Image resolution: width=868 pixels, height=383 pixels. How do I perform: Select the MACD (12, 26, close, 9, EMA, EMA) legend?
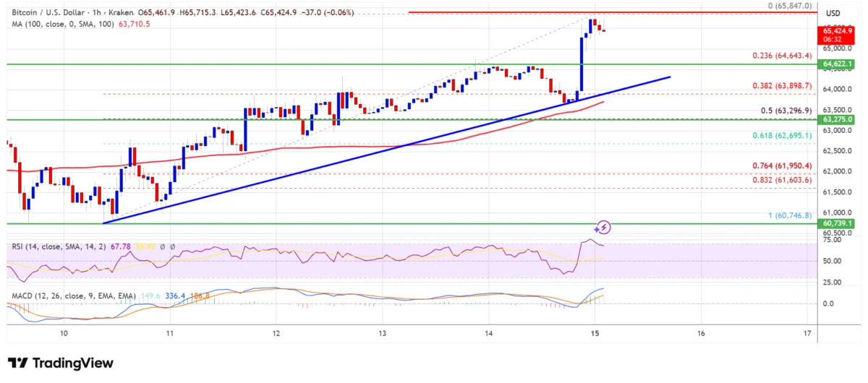73,296
